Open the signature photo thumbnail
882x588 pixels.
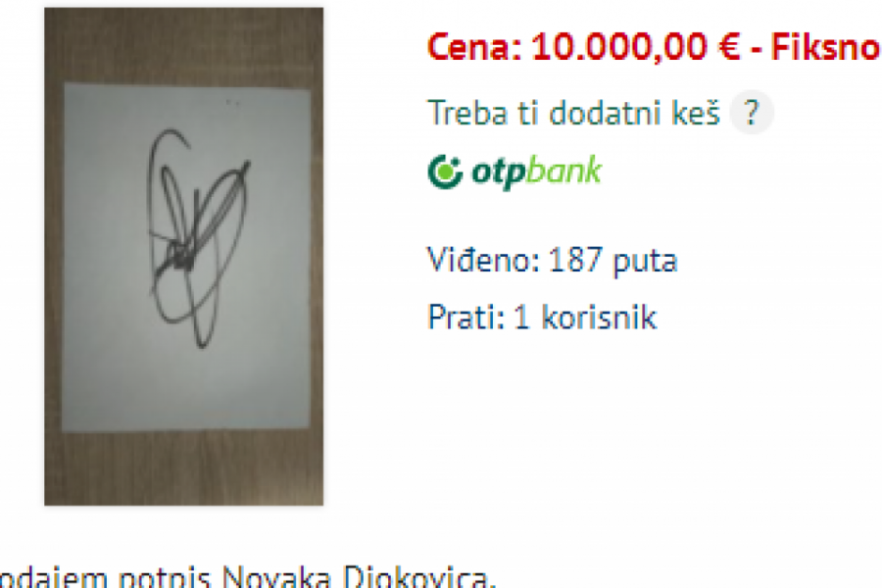click(x=184, y=256)
